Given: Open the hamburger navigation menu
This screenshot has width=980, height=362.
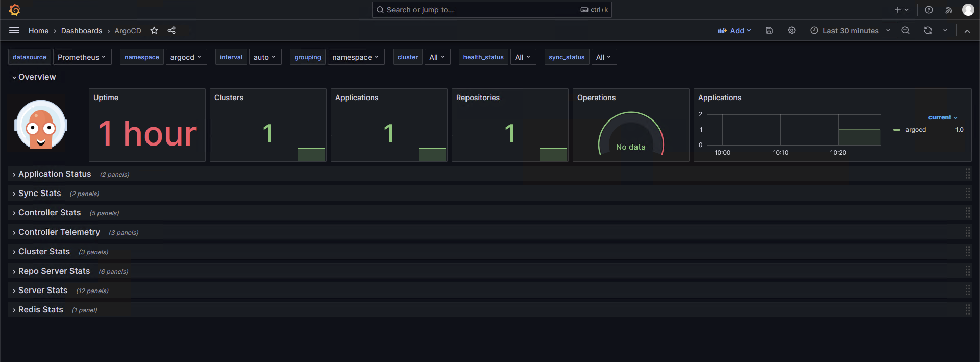Looking at the screenshot, I should (x=14, y=31).
